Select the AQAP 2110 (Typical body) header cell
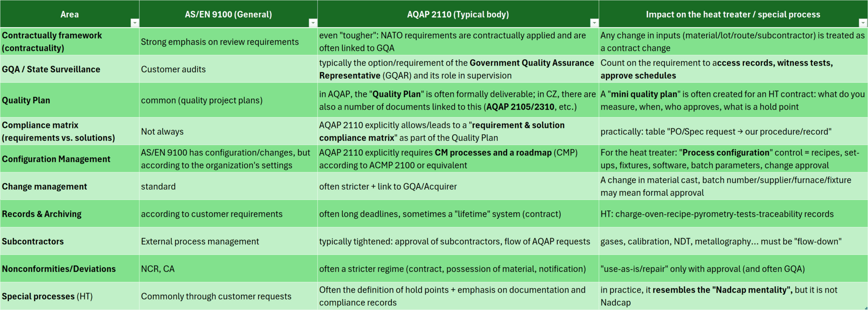This screenshot has width=868, height=310. tap(458, 14)
